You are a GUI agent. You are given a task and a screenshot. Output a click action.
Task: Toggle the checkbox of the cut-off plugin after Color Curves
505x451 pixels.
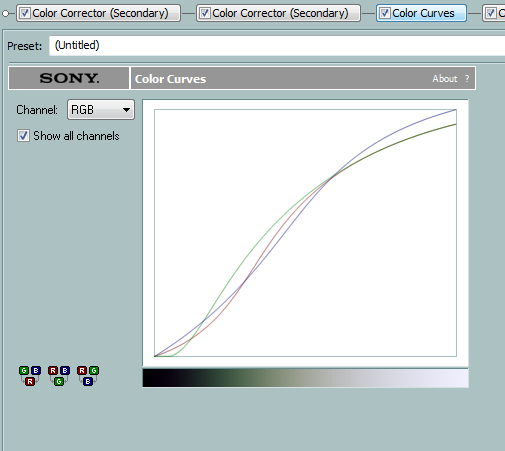(491, 13)
